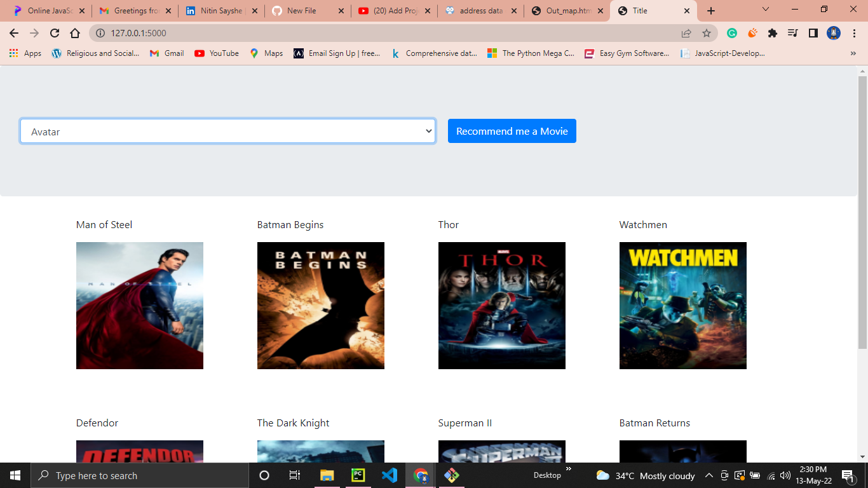Open the Maps bookmark

266,53
